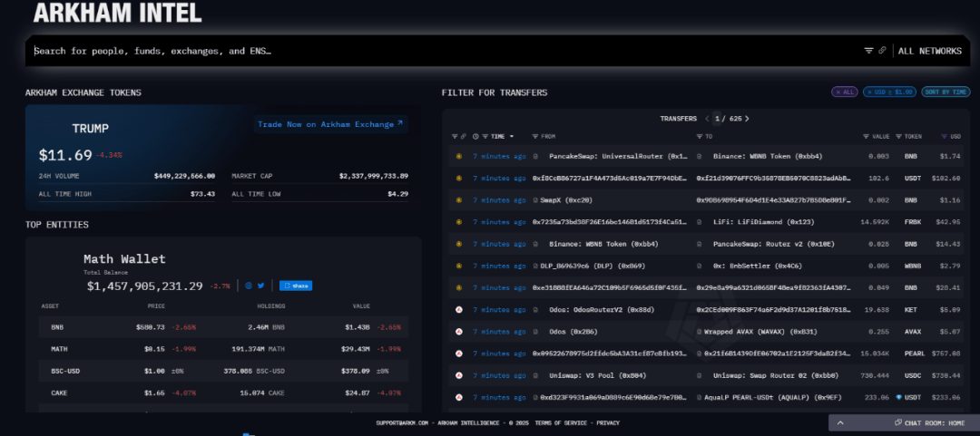Viewport: 980px width, 436px height.
Task: Remove the USD ≥ $1.00 filter chip
Action: 889,92
